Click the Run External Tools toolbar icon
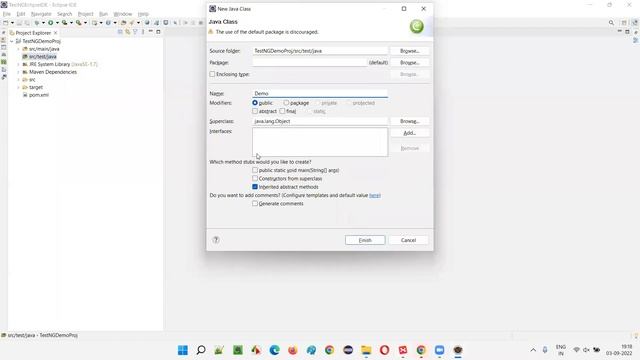This screenshot has width=640, height=360. [x=78, y=23]
